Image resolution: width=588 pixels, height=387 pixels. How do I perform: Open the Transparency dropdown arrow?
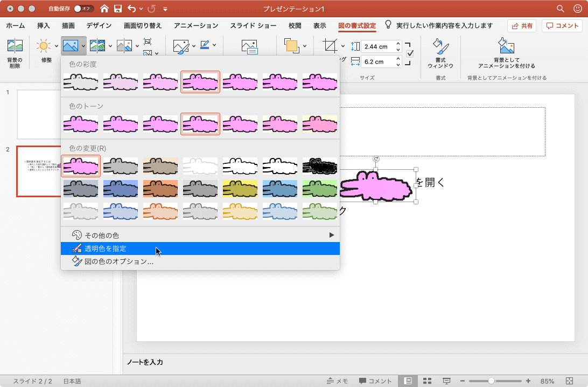(137, 46)
